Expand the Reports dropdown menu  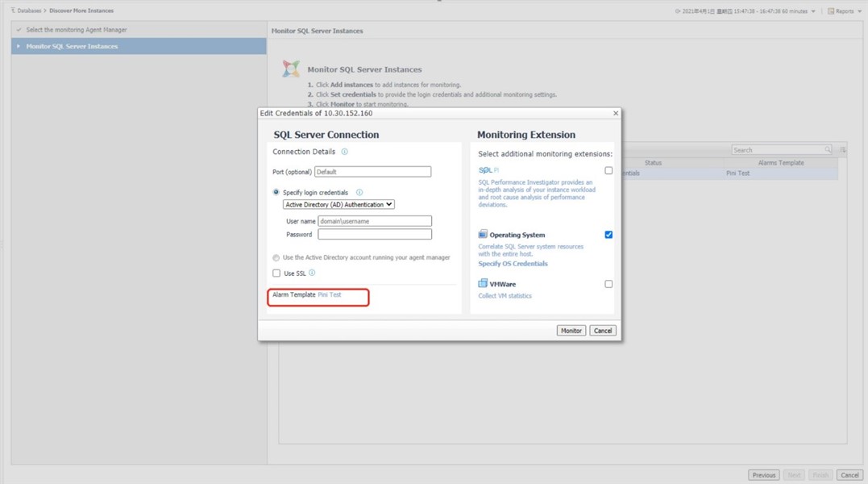pyautogui.click(x=860, y=11)
